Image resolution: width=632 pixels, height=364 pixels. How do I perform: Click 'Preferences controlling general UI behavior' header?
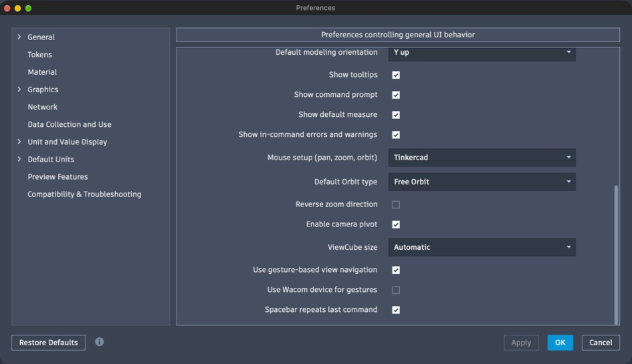tap(398, 35)
